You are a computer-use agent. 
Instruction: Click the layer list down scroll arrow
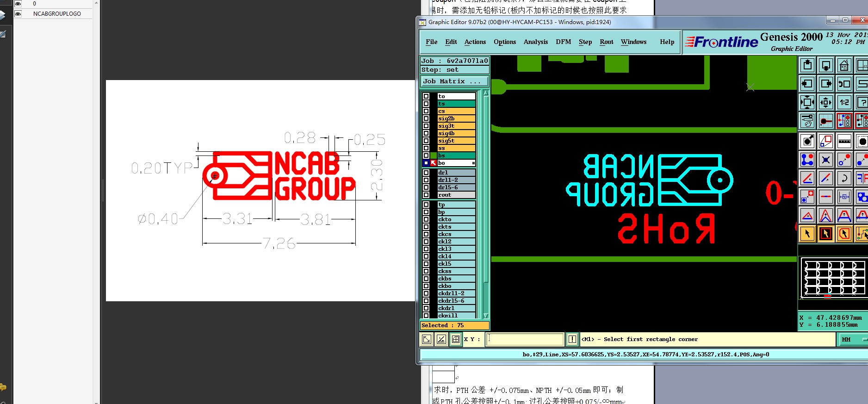pos(486,316)
